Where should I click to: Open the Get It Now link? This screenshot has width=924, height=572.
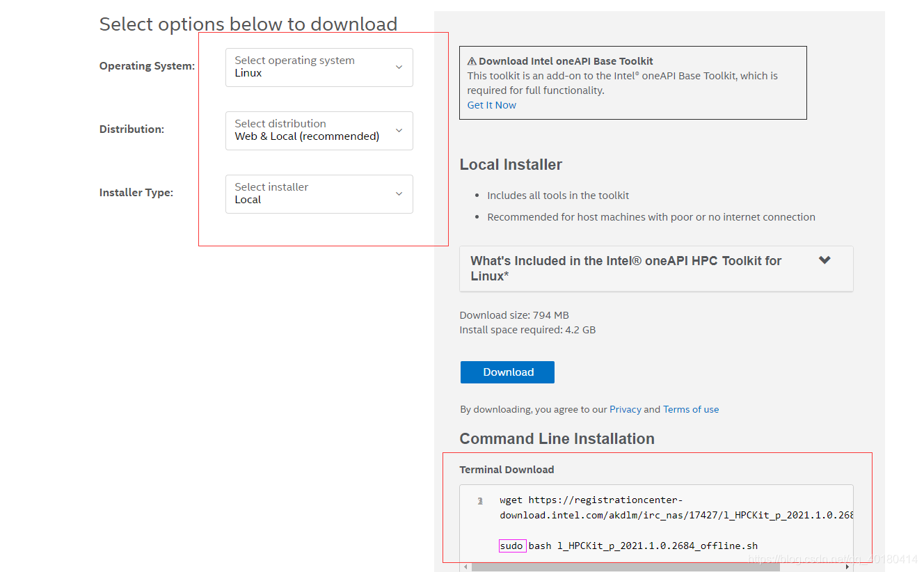pyautogui.click(x=491, y=105)
